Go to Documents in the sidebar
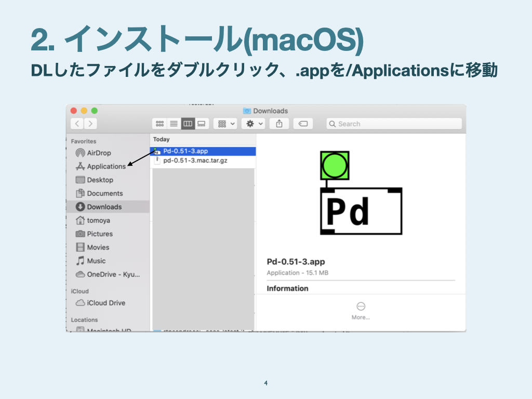Image resolution: width=532 pixels, height=399 pixels. (104, 193)
